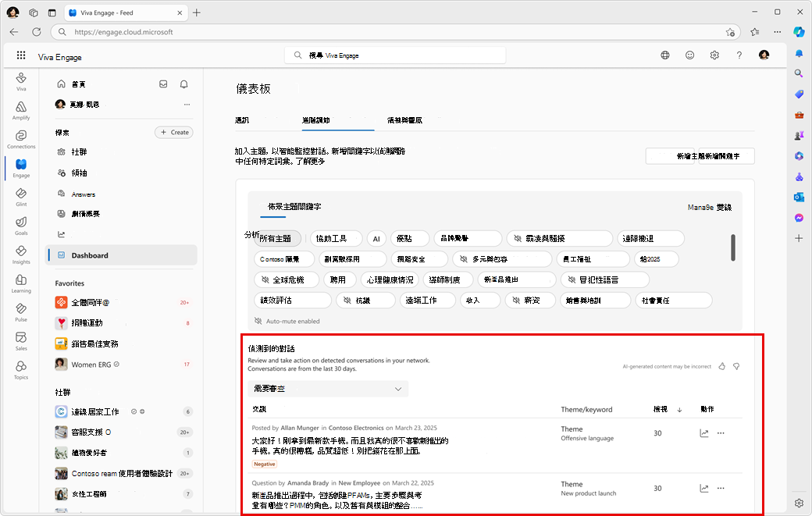Select the 佈景主題關鍵字 sub-tab
Screen dimensions: 812x516
294,207
